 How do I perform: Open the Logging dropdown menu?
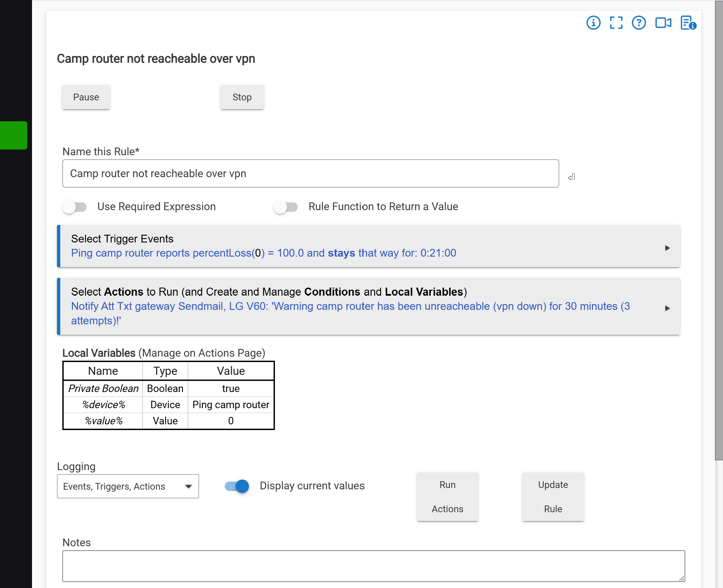point(128,486)
